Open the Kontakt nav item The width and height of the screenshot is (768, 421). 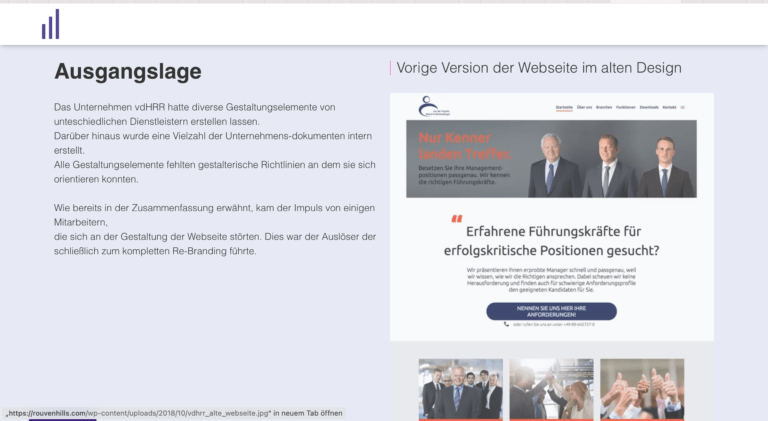(669, 107)
